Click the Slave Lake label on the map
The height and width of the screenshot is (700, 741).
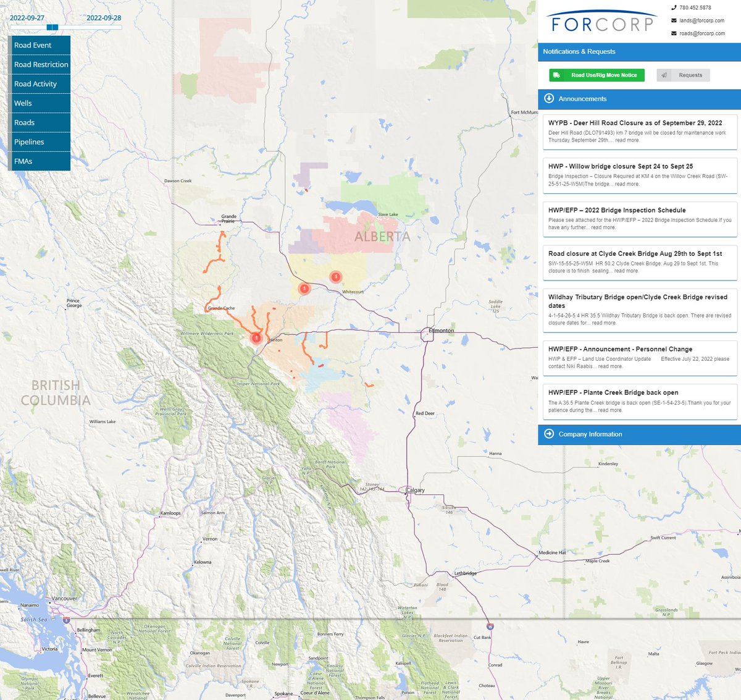click(388, 214)
